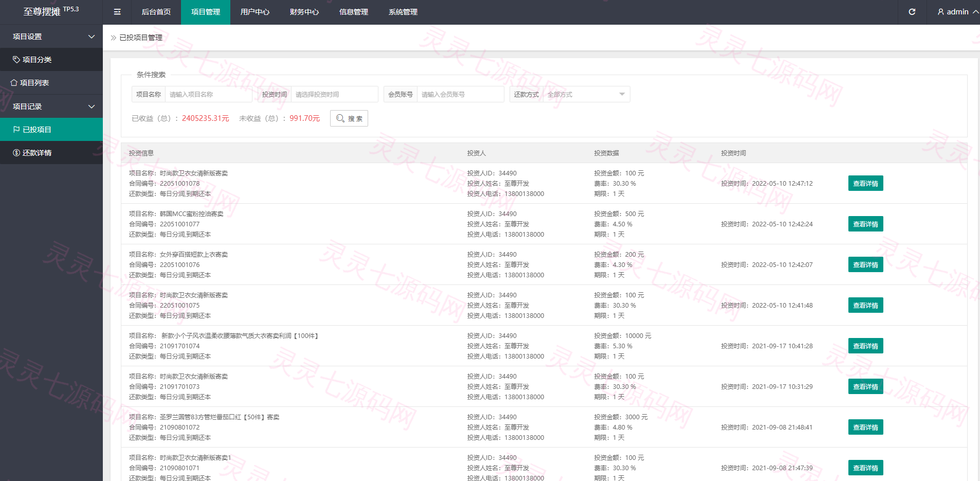
Task: Click the 搜索 button
Action: (349, 118)
